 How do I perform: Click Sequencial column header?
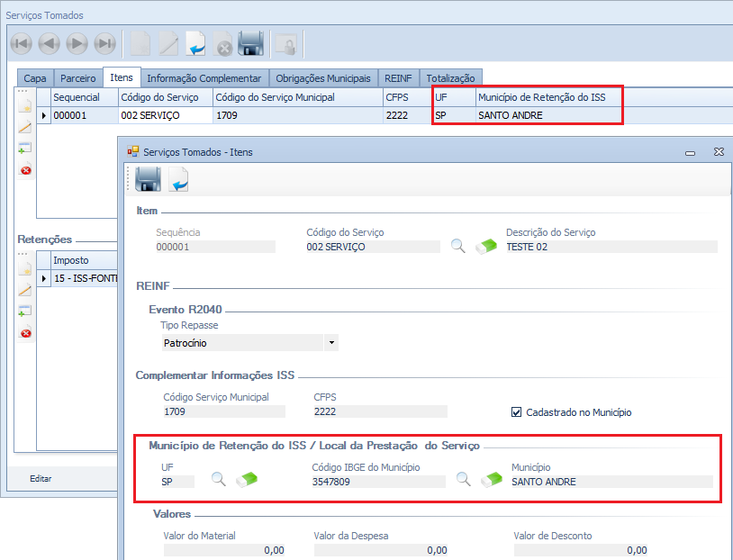[x=84, y=97]
